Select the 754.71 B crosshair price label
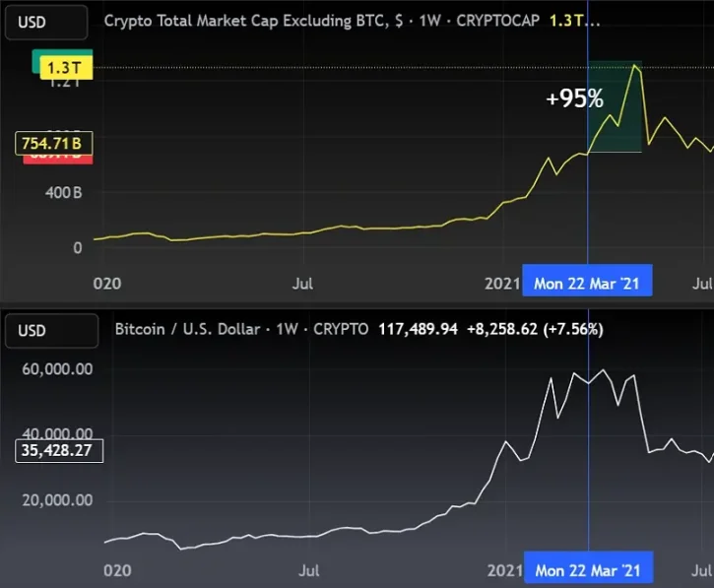Image resolution: width=714 pixels, height=588 pixels. (x=54, y=144)
